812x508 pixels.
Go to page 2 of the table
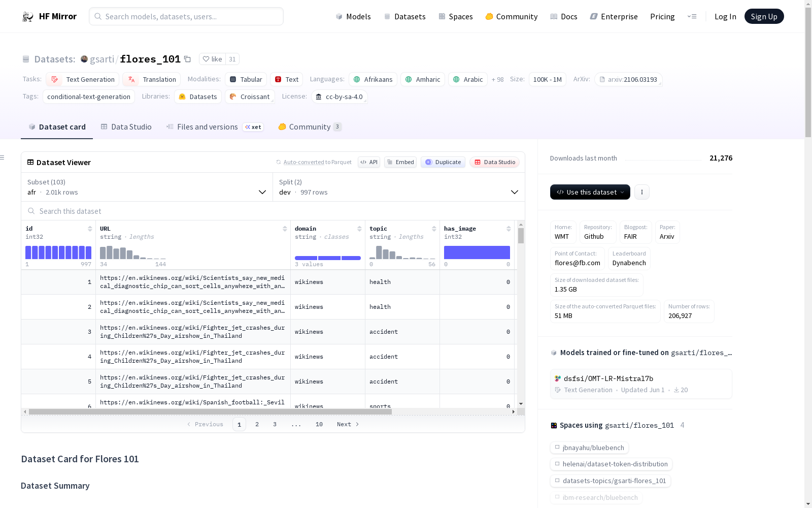click(257, 424)
